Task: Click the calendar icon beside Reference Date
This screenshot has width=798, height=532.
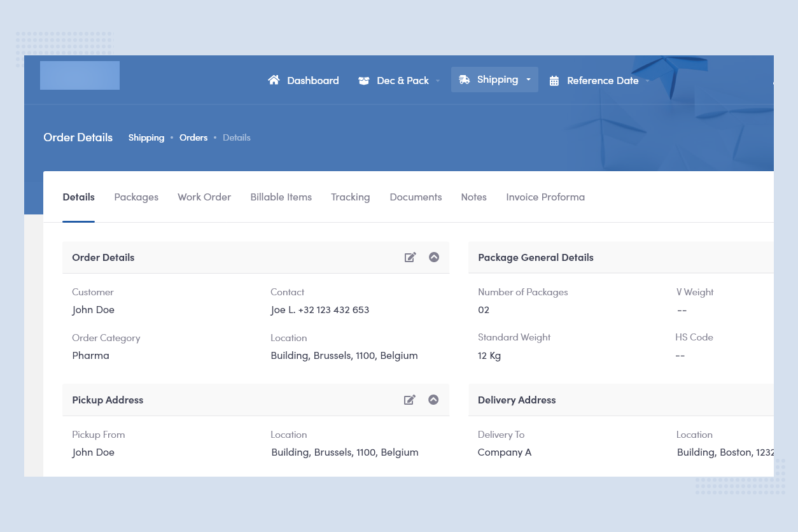Action: [554, 81]
